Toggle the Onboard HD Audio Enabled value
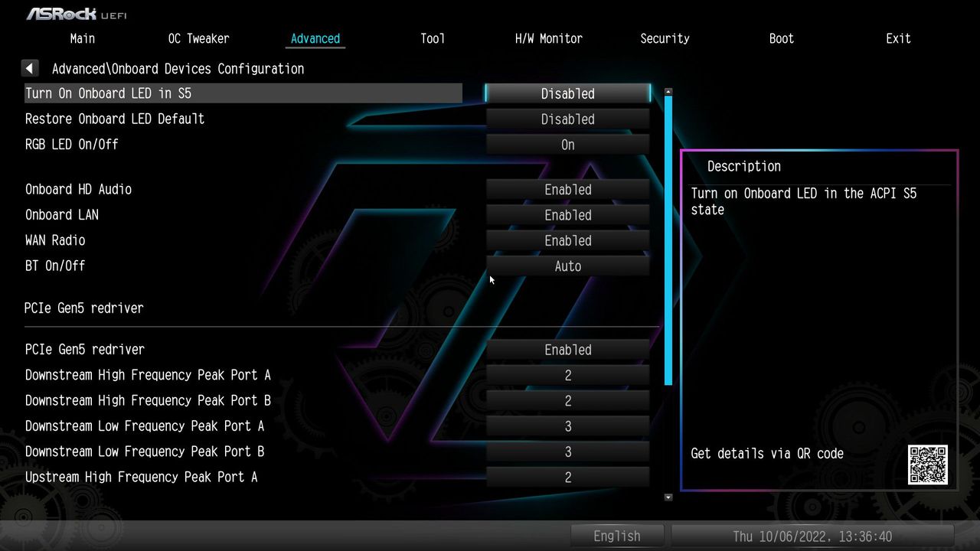Screen dimensions: 980x551 click(568, 190)
